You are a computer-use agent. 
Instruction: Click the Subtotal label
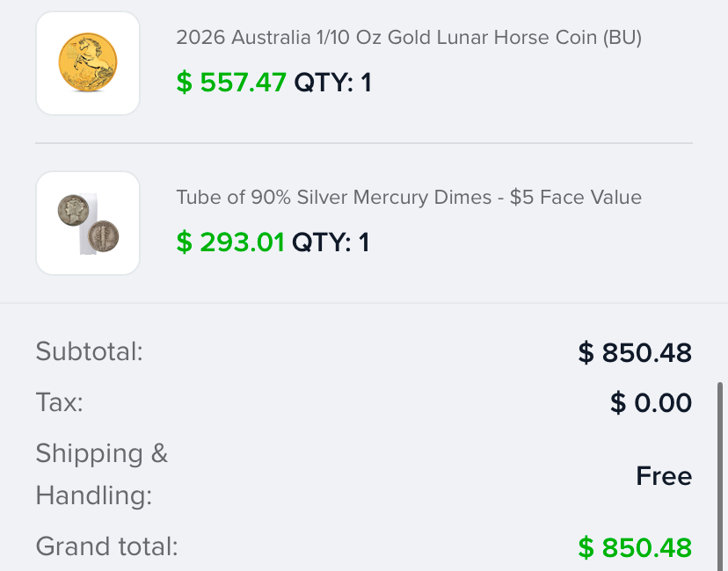89,352
